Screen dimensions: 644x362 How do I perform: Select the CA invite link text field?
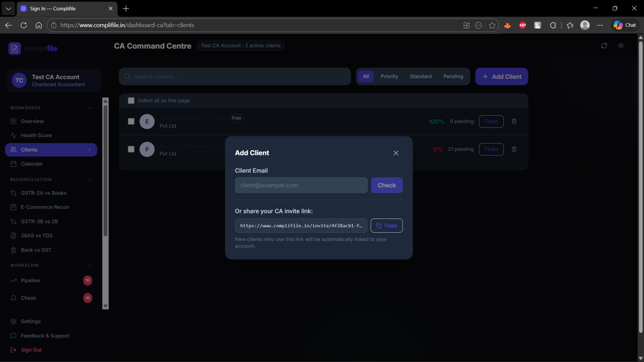pos(301,225)
